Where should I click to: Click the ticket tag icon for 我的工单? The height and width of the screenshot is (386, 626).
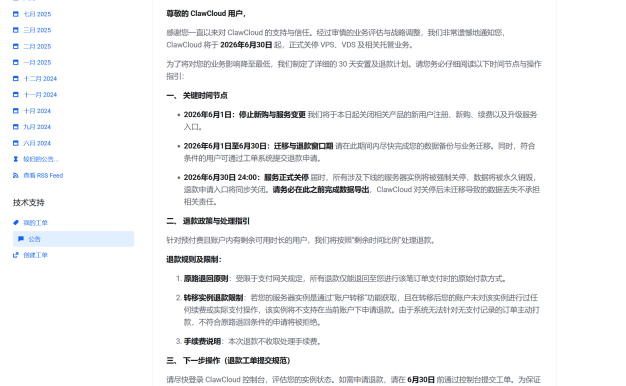(16, 223)
